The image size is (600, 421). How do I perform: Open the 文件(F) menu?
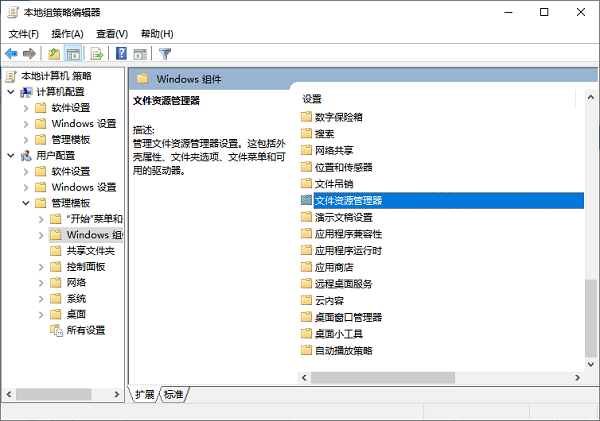[x=24, y=34]
